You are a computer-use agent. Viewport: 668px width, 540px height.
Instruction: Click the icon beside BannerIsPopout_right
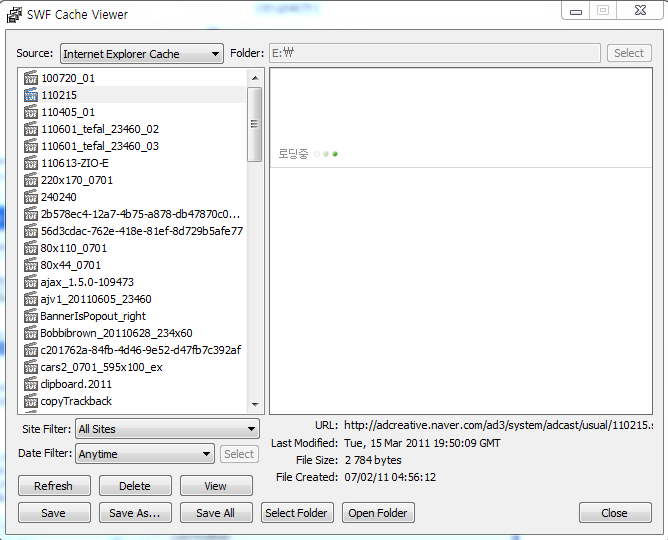click(31, 316)
